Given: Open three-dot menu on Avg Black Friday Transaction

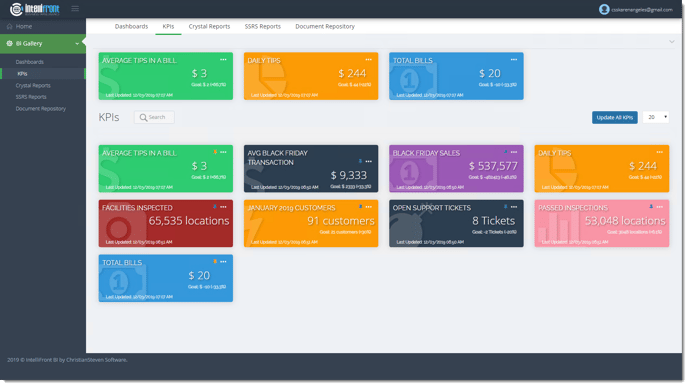Looking at the screenshot, I should (x=369, y=161).
